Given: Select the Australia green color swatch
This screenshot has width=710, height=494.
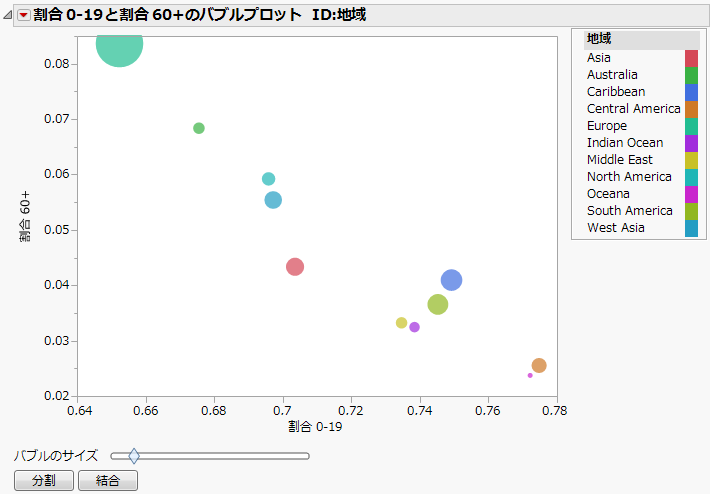Looking at the screenshot, I should pos(691,75).
